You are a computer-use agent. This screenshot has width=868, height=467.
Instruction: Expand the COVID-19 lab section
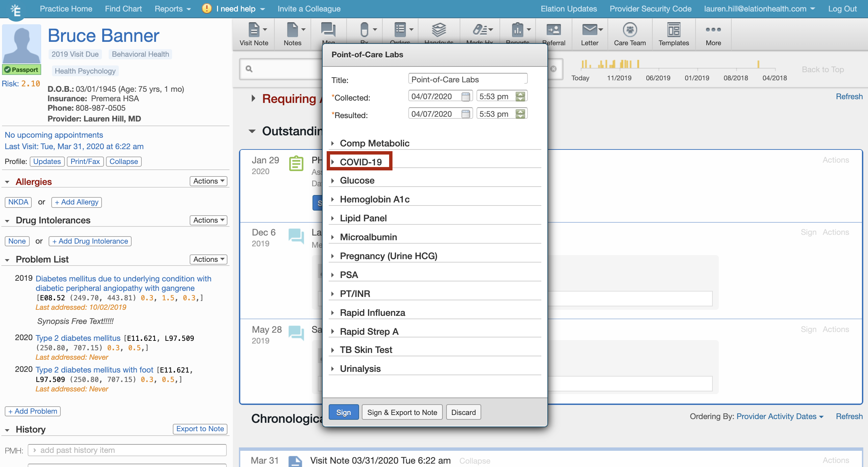click(360, 162)
